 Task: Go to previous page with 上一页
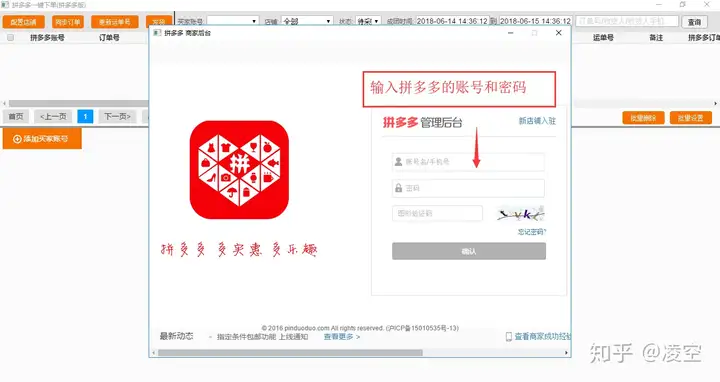coord(53,117)
